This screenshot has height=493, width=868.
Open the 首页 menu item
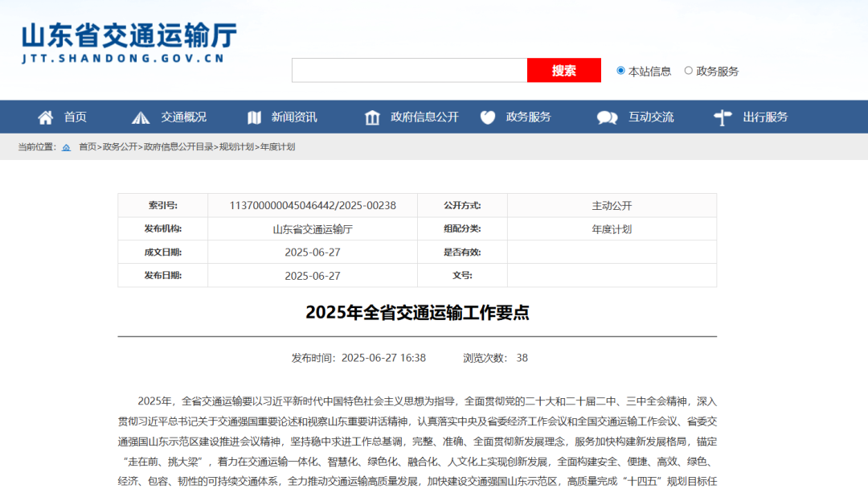point(75,117)
